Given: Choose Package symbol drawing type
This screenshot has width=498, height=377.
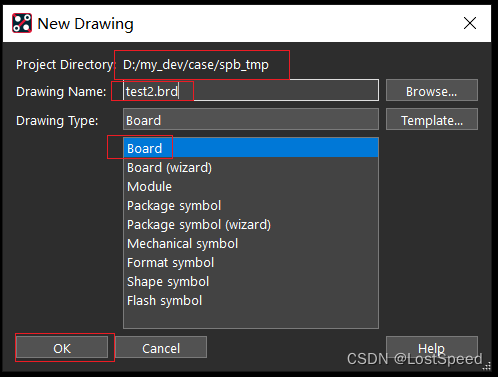Looking at the screenshot, I should 251,205.
